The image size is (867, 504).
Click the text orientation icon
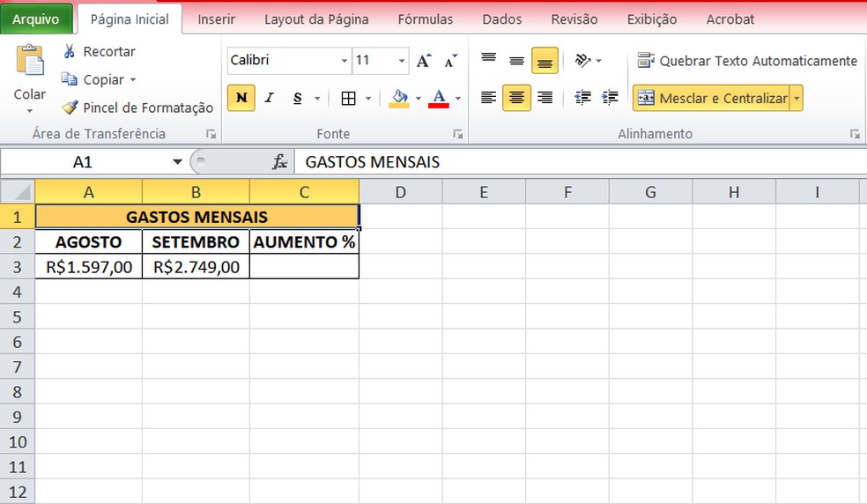point(582,60)
